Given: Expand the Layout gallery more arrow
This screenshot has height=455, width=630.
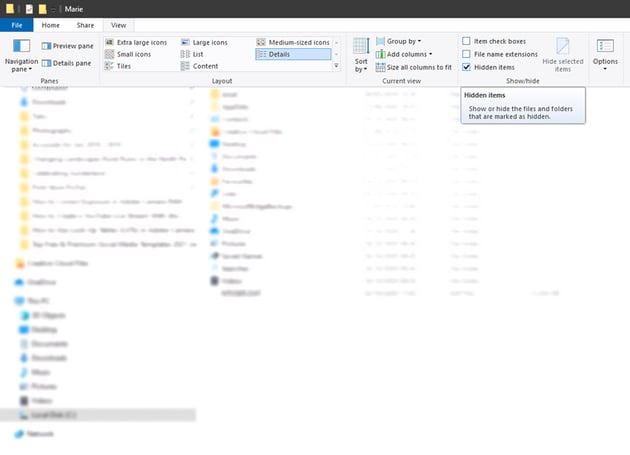Looking at the screenshot, I should pyautogui.click(x=336, y=66).
